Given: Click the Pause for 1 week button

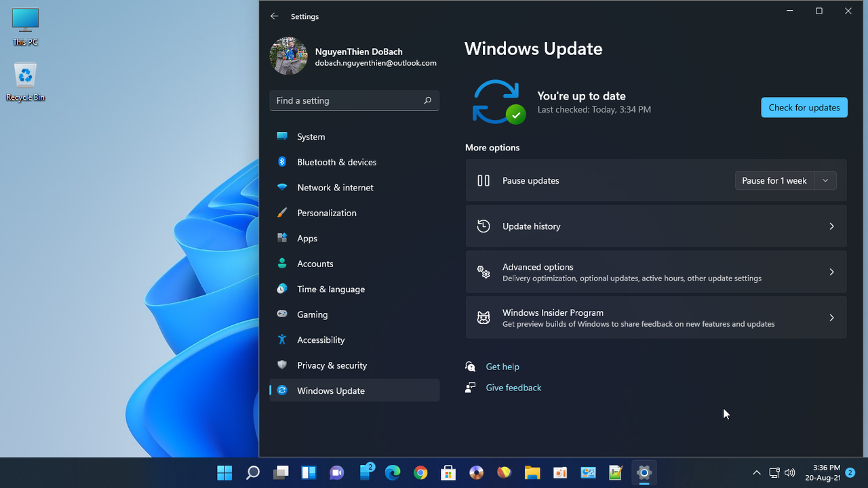Looking at the screenshot, I should [x=774, y=181].
